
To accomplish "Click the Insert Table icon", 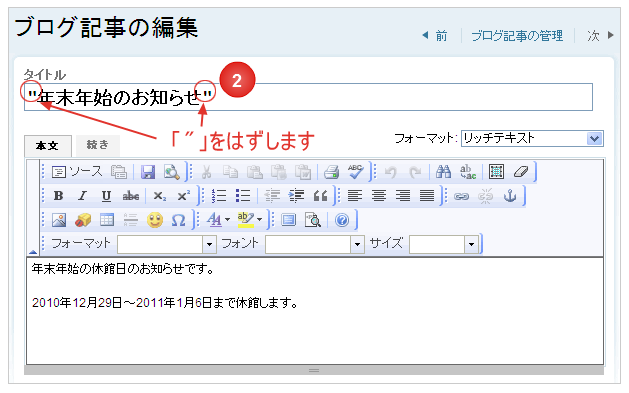I will (107, 220).
